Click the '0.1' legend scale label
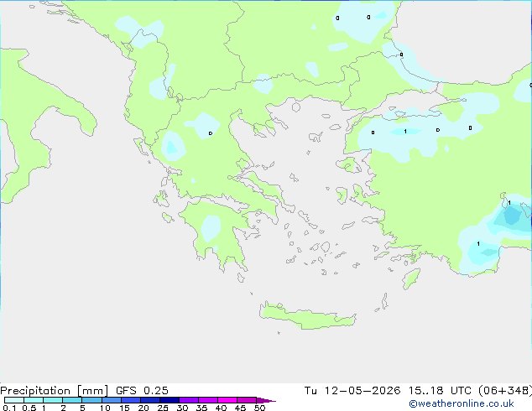 coord(9,408)
